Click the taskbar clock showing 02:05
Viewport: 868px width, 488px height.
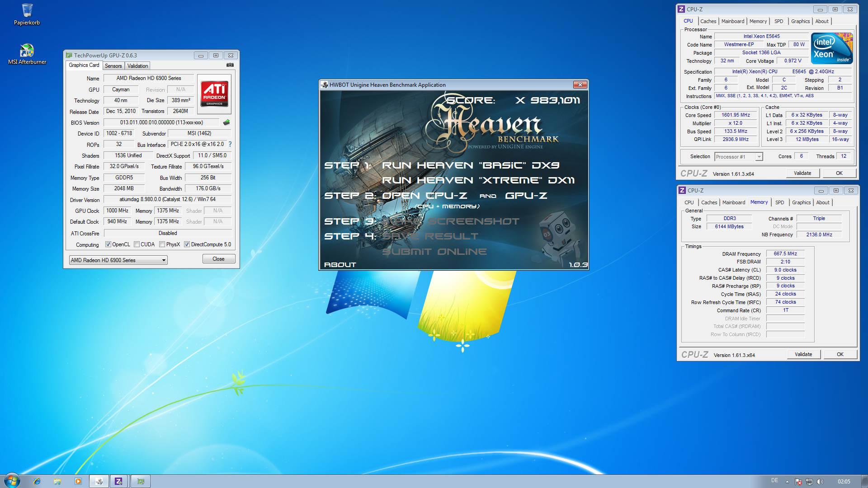pyautogui.click(x=844, y=482)
